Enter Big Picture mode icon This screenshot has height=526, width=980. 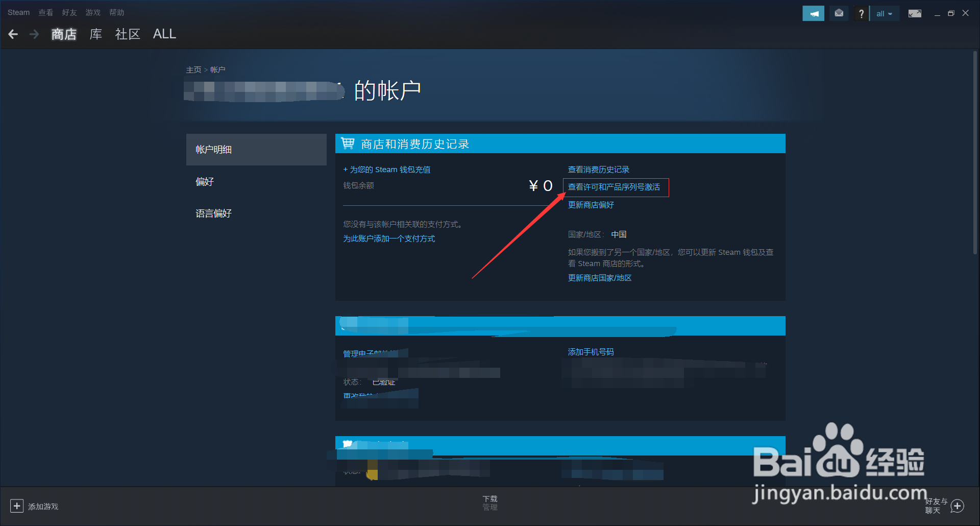pos(914,13)
